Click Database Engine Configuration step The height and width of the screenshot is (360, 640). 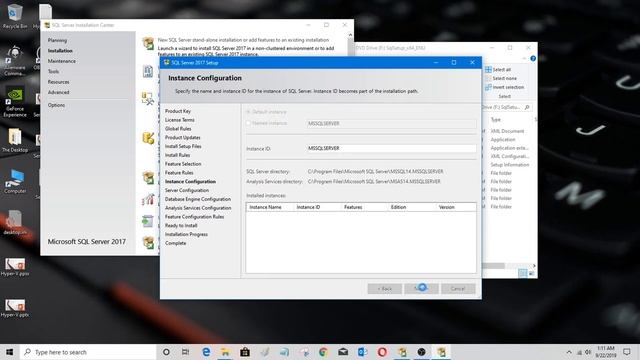198,199
